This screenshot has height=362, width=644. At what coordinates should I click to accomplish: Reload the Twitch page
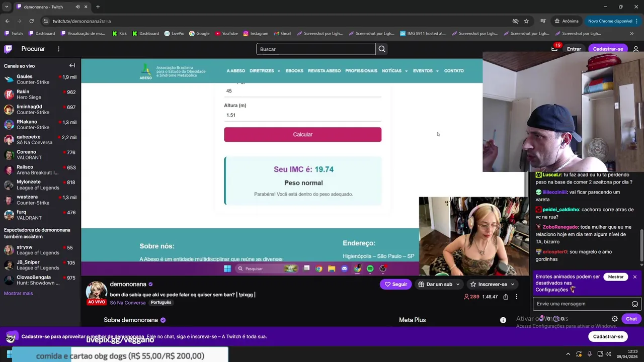(x=31, y=21)
